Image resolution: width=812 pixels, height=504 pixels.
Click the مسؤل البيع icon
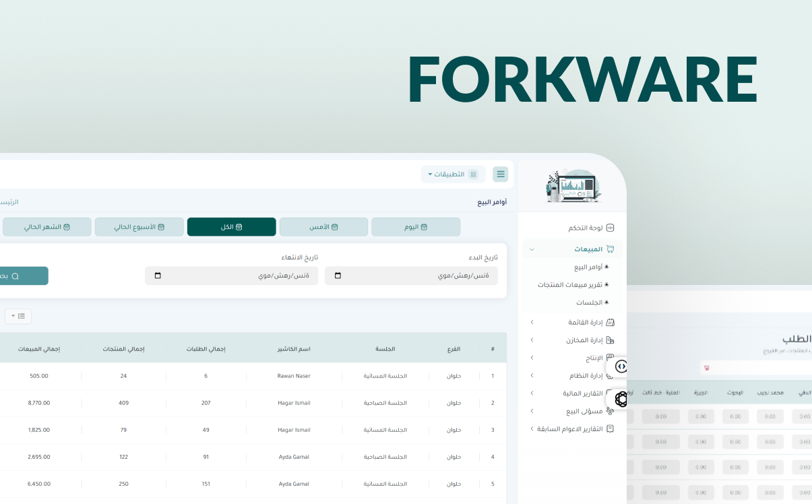tap(611, 411)
